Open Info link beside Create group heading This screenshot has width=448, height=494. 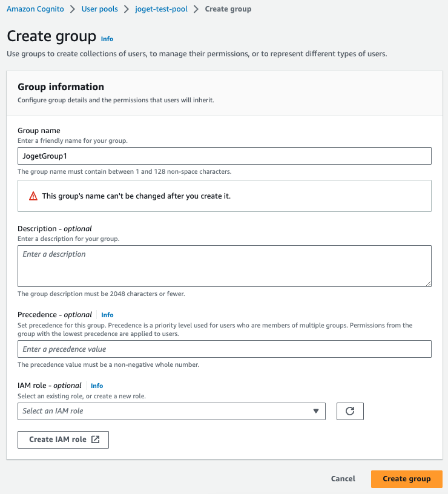click(x=107, y=39)
